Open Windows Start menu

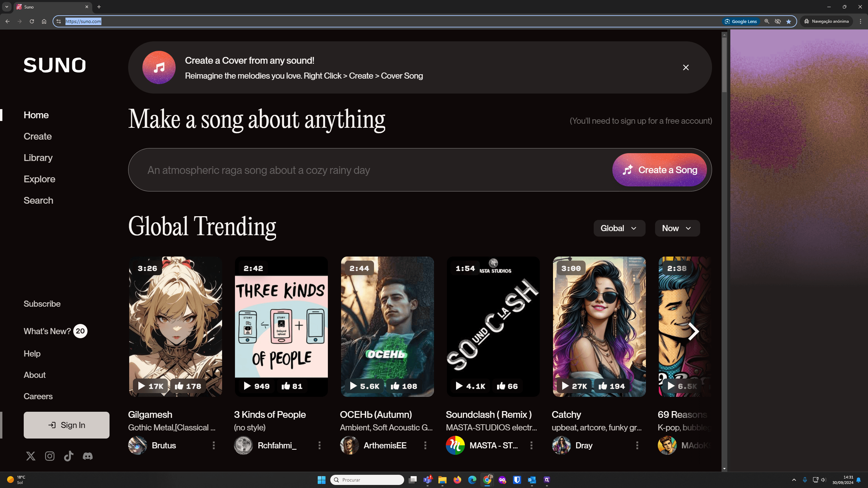pos(321,480)
